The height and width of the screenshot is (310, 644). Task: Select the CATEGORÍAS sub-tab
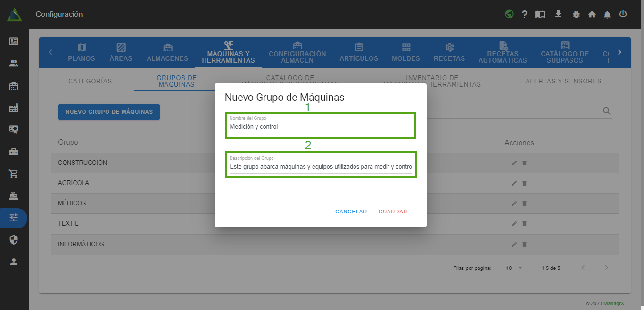[x=90, y=81]
